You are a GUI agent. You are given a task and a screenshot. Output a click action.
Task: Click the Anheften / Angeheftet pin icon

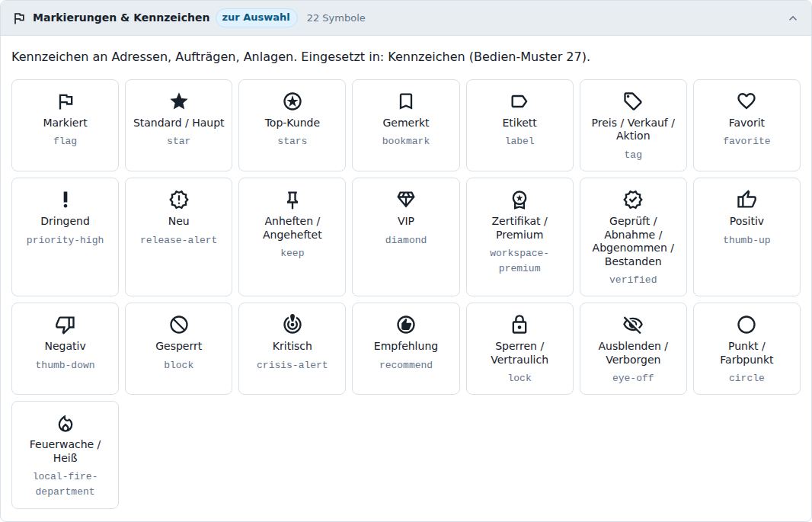coord(292,200)
